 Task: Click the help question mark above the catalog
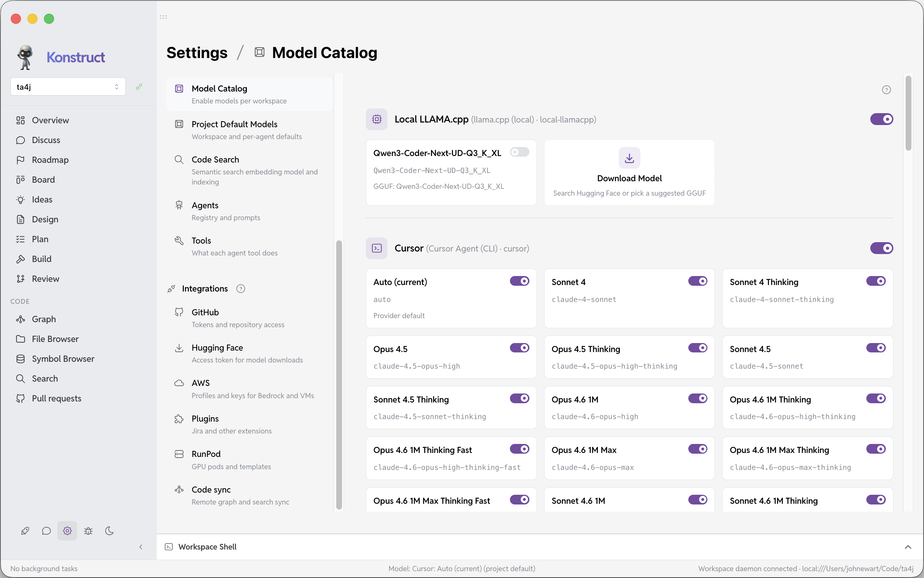(x=886, y=89)
